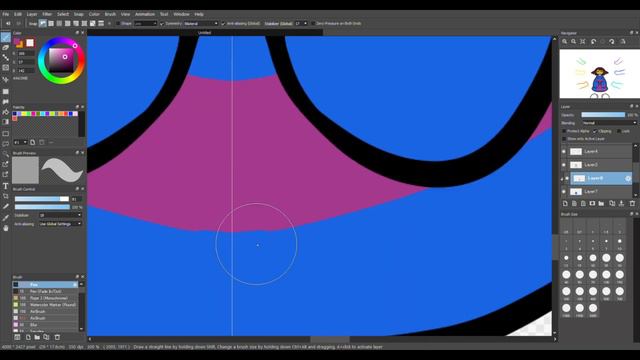Click zoom out icon in Navigator
Image resolution: width=640 pixels, height=360 pixels.
click(574, 42)
